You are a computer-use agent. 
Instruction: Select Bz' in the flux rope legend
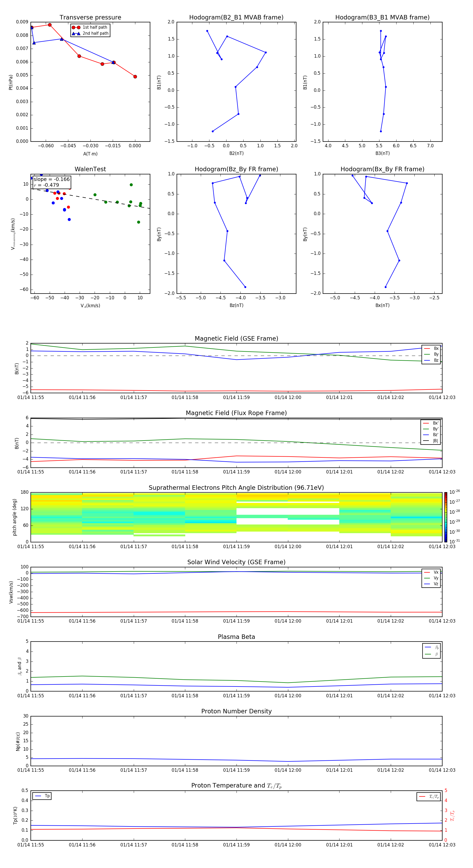[x=431, y=435]
